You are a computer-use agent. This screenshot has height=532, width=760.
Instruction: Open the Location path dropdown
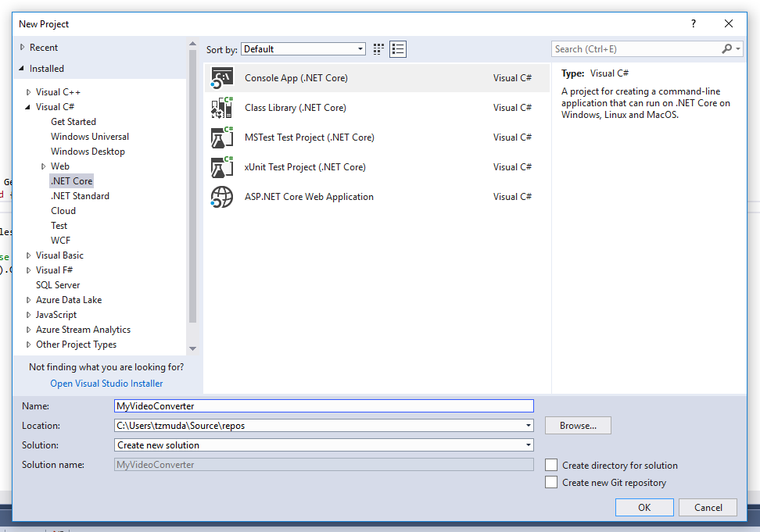(x=529, y=426)
